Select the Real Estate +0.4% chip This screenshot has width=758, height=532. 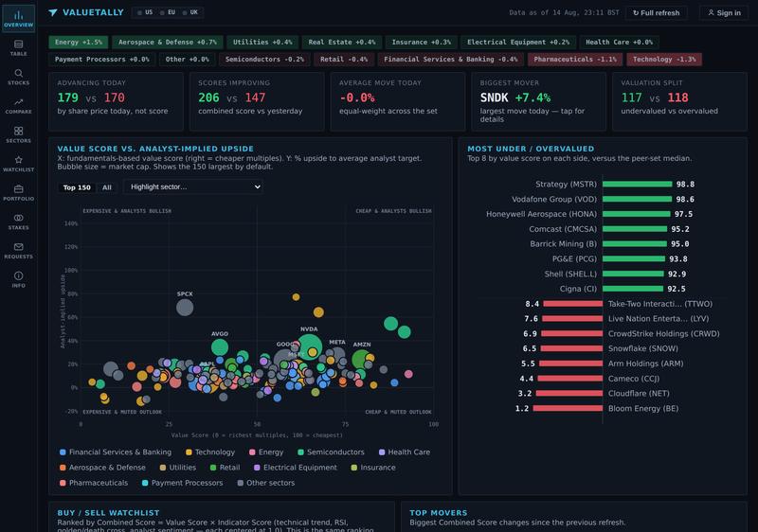click(342, 42)
